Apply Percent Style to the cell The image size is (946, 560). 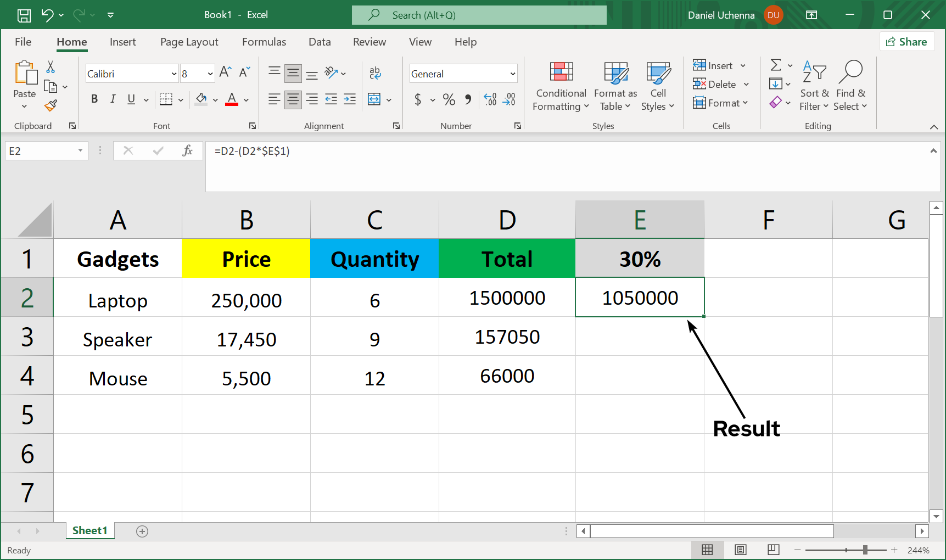[449, 99]
